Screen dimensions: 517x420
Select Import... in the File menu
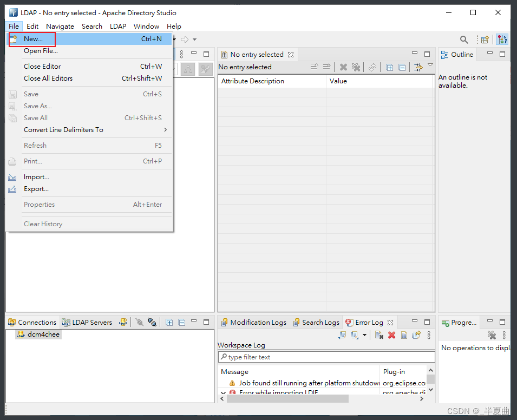[89, 177]
